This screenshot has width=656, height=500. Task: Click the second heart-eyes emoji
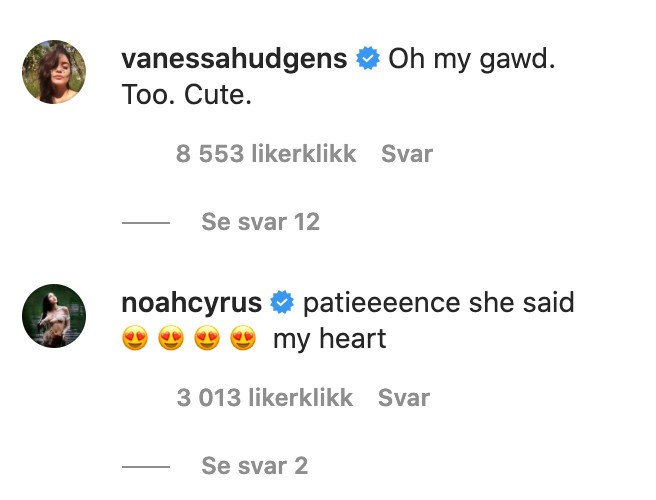tap(171, 338)
